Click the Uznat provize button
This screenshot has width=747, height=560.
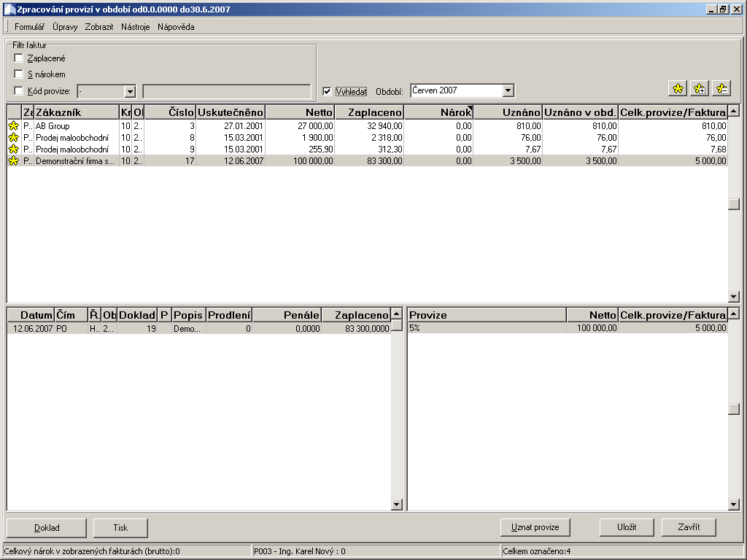pyautogui.click(x=535, y=527)
